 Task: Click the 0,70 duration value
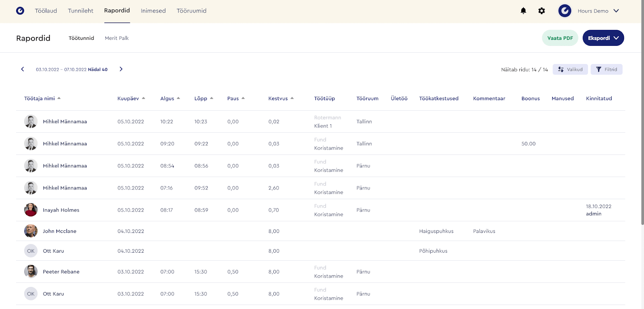[x=274, y=210]
